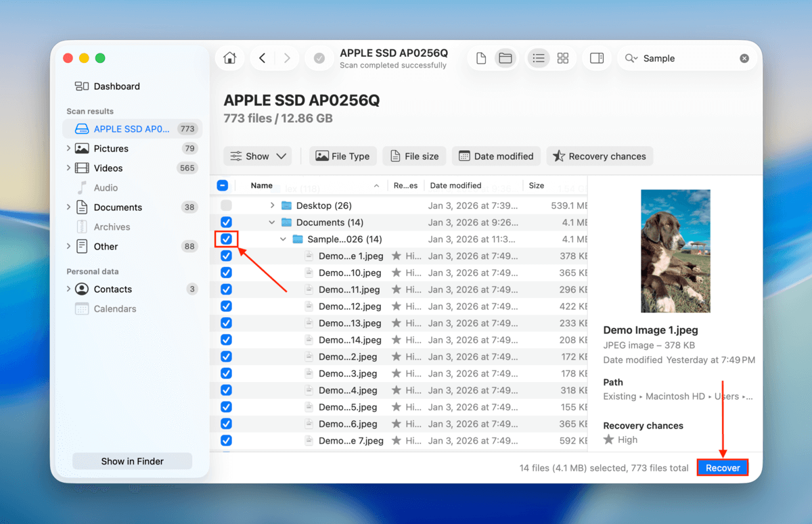Switch to grid view layout
The width and height of the screenshot is (812, 524).
tap(562, 58)
